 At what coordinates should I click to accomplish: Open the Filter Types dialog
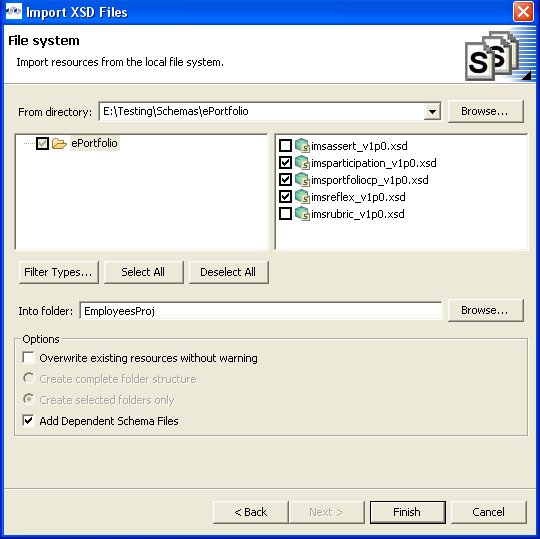pos(59,272)
